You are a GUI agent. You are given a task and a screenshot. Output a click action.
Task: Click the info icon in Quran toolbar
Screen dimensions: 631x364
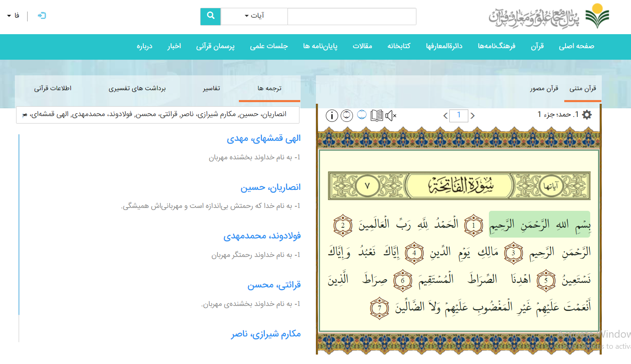click(332, 116)
